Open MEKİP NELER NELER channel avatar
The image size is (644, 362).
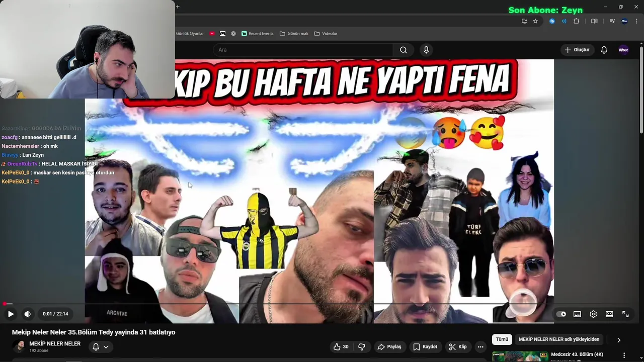pos(19,346)
